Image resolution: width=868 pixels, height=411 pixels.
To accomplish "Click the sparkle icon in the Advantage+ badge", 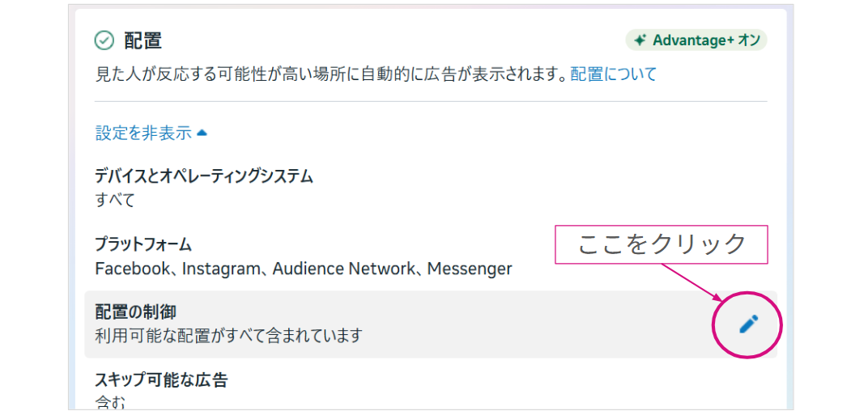I will pos(640,40).
